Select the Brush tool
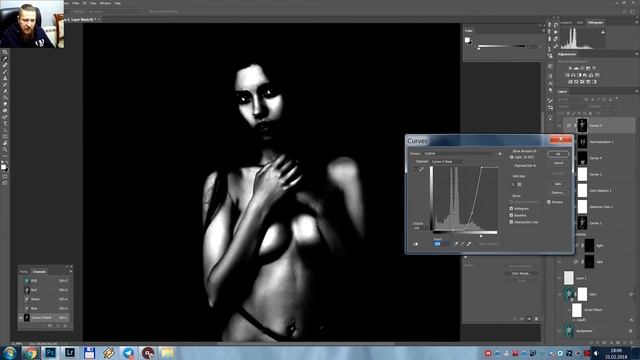This screenshot has width=640, height=360. pos(5,71)
